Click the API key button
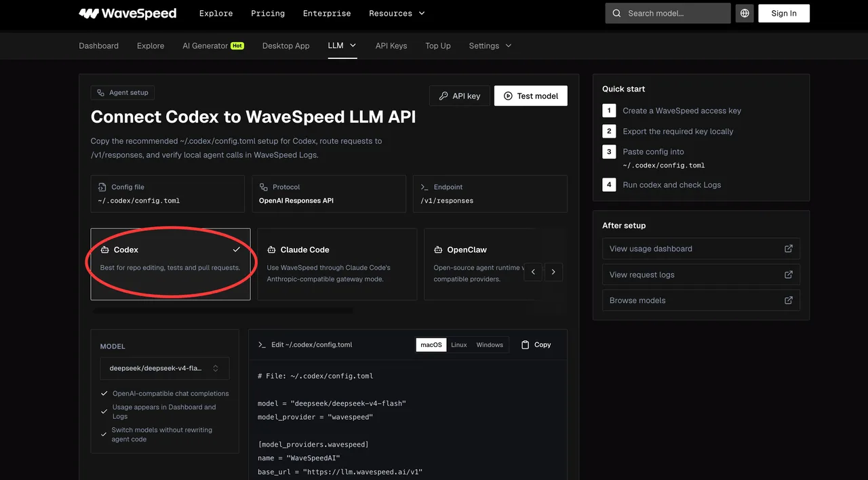Image resolution: width=868 pixels, height=480 pixels. 459,96
